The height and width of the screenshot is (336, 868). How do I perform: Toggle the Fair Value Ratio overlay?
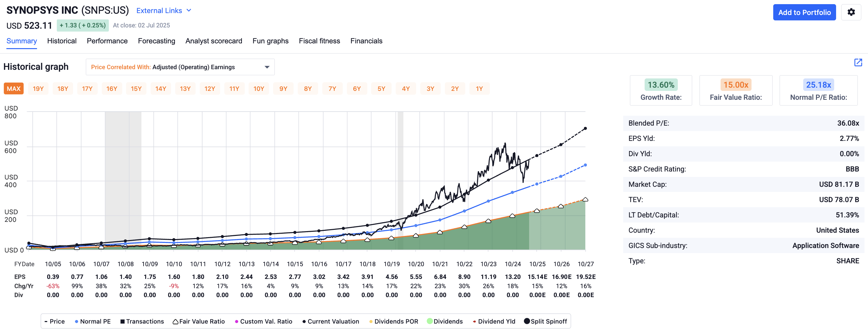[199, 321]
